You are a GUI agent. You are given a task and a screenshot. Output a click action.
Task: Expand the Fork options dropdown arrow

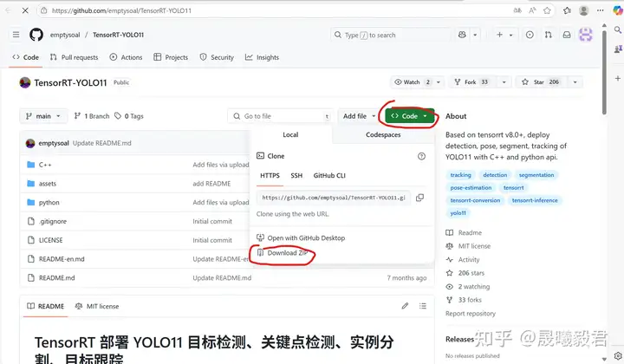point(504,82)
